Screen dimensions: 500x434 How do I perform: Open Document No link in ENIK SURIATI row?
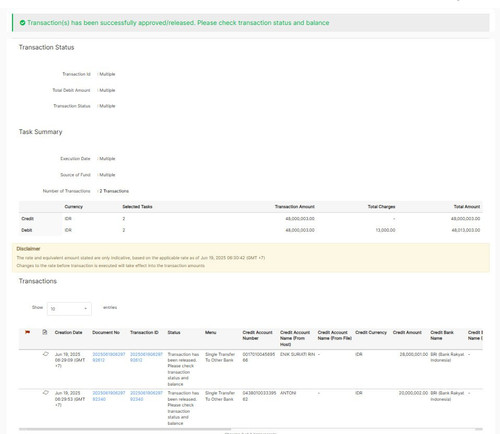click(108, 357)
